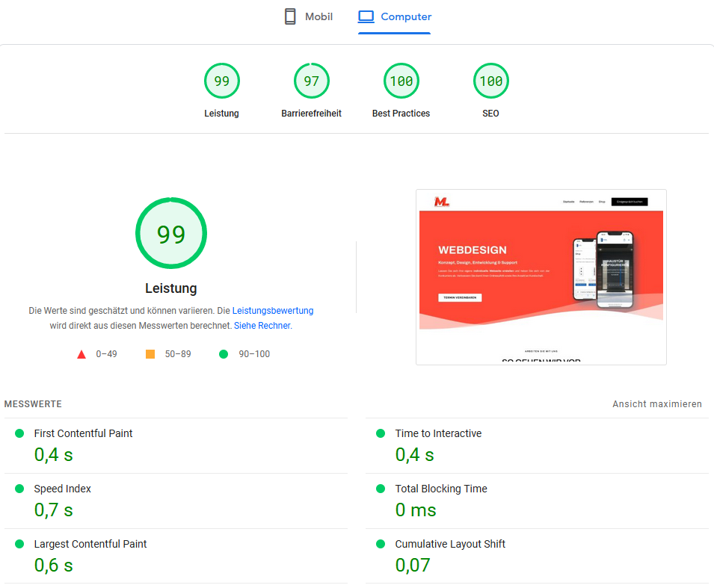Click the Time to Interactive metric label

[x=439, y=433]
